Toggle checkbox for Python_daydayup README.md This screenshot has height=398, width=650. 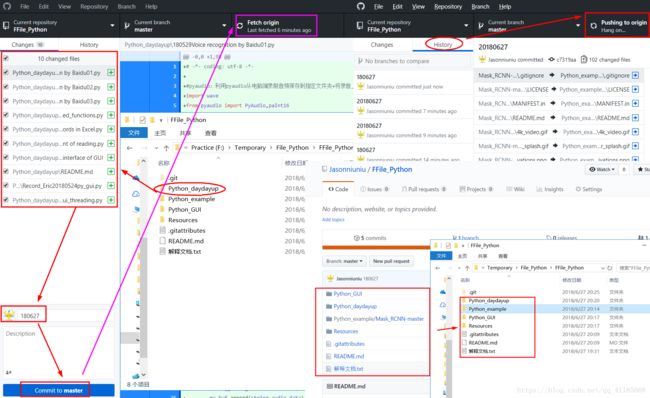tap(6, 171)
